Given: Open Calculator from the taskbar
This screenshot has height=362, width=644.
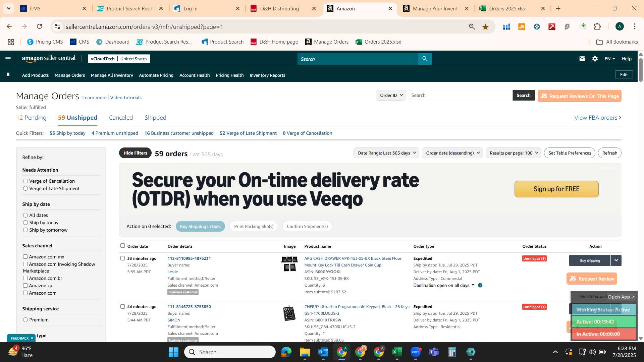Looking at the screenshot, I should (452, 352).
